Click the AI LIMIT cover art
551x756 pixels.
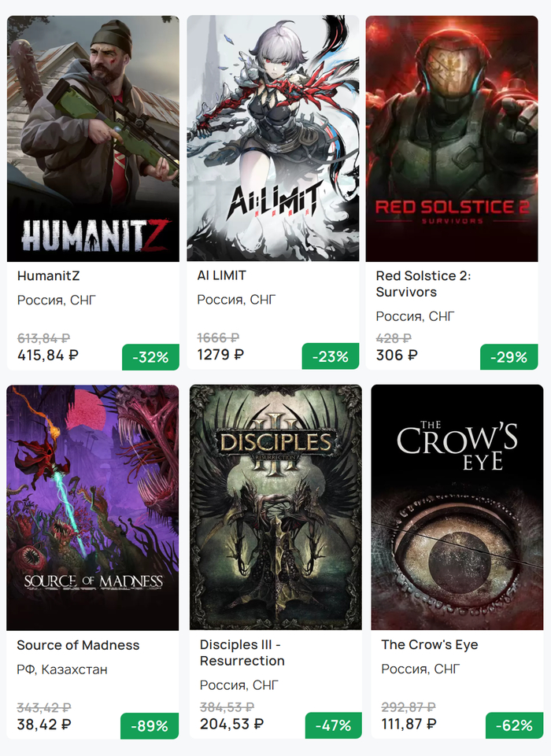tap(272, 138)
